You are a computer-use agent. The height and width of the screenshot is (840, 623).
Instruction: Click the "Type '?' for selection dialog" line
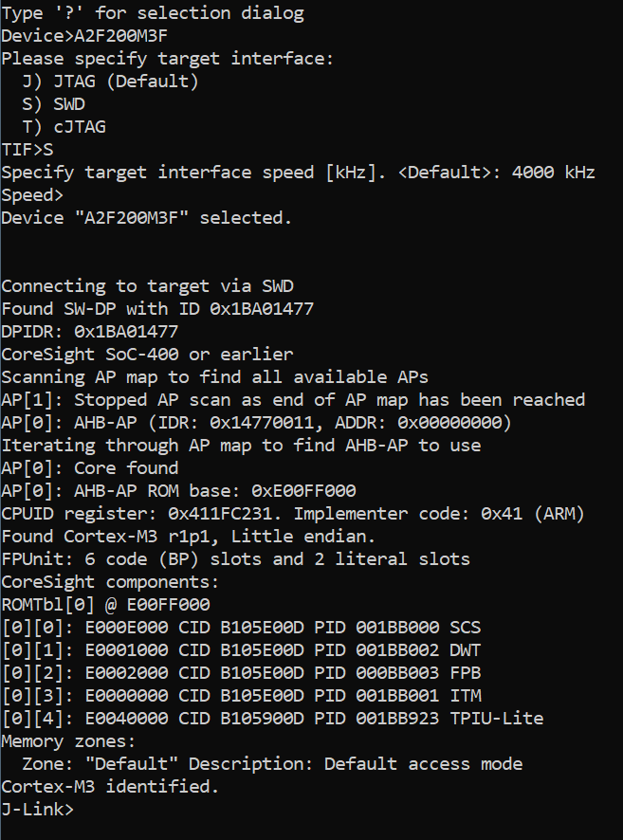pos(153,13)
